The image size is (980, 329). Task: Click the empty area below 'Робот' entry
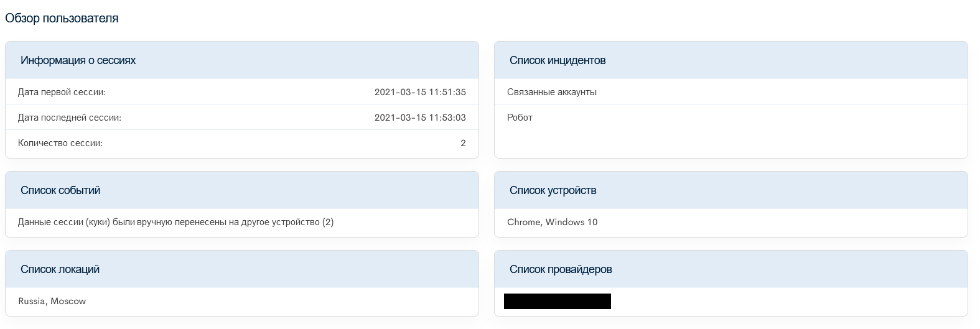730,143
